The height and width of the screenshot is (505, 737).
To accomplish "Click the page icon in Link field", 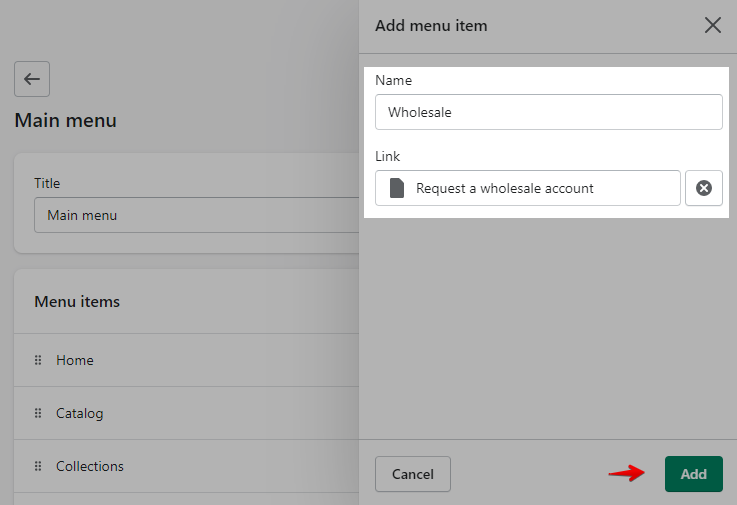I will pyautogui.click(x=397, y=188).
